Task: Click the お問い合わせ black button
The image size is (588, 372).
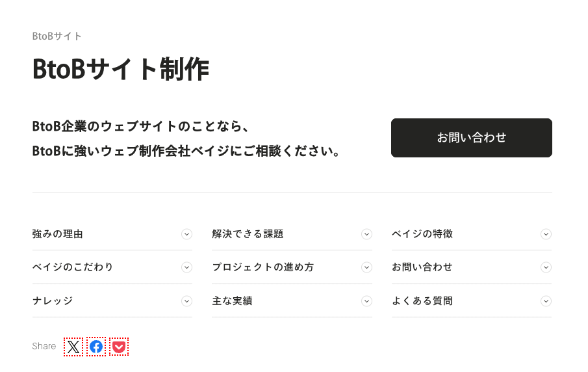Action: pos(471,138)
